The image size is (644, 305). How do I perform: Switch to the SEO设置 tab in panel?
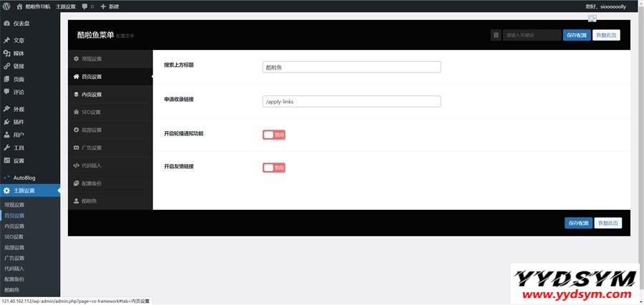(x=91, y=112)
